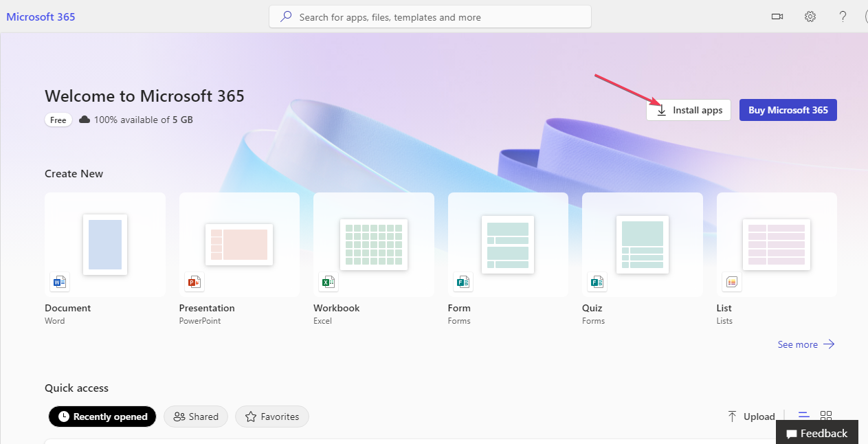Image resolution: width=868 pixels, height=444 pixels.
Task: Click the cloud storage icon
Action: pos(85,120)
